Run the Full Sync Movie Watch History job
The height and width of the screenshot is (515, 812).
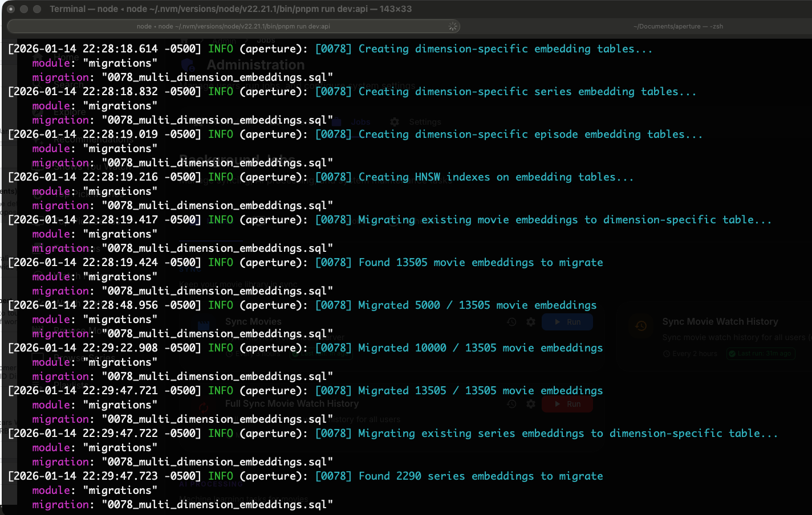point(567,404)
